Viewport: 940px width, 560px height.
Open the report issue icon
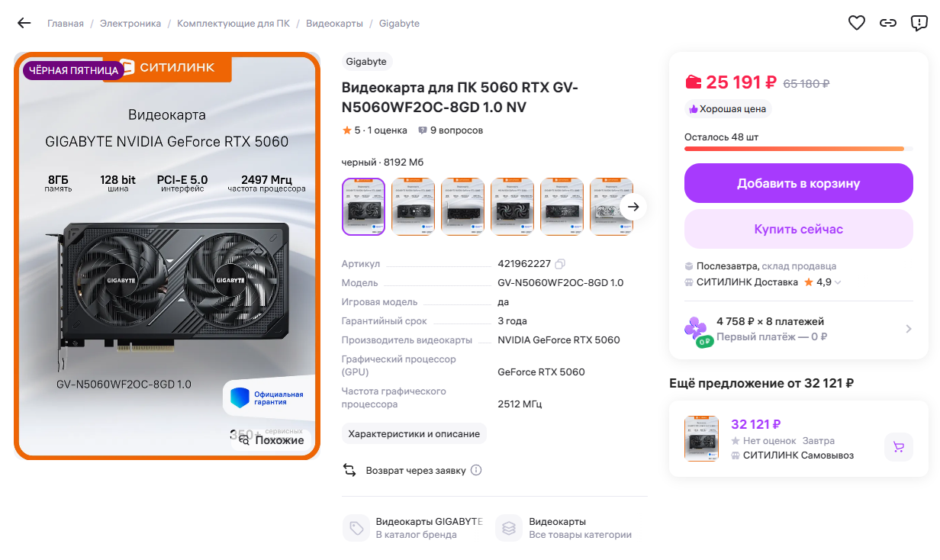(x=919, y=23)
